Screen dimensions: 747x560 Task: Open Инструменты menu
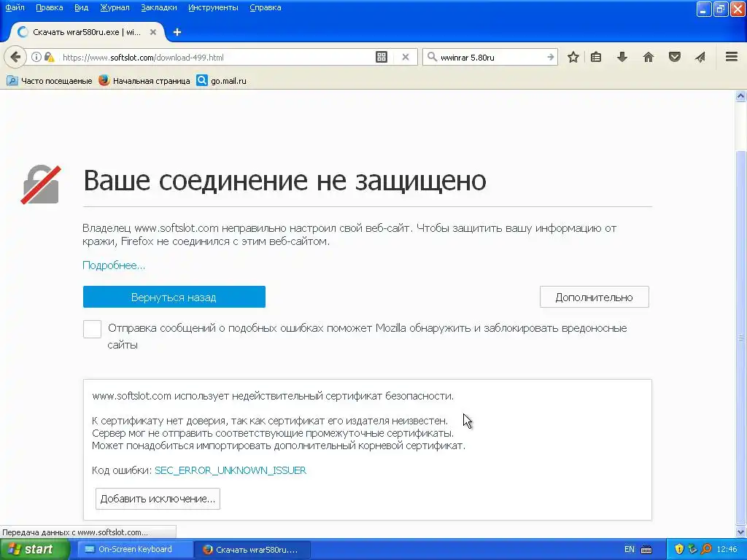click(x=213, y=7)
